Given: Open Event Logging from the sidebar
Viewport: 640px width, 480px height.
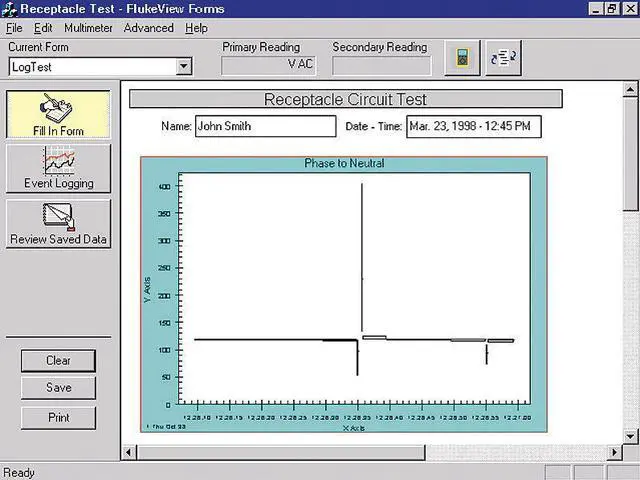Looking at the screenshot, I should coord(58,167).
